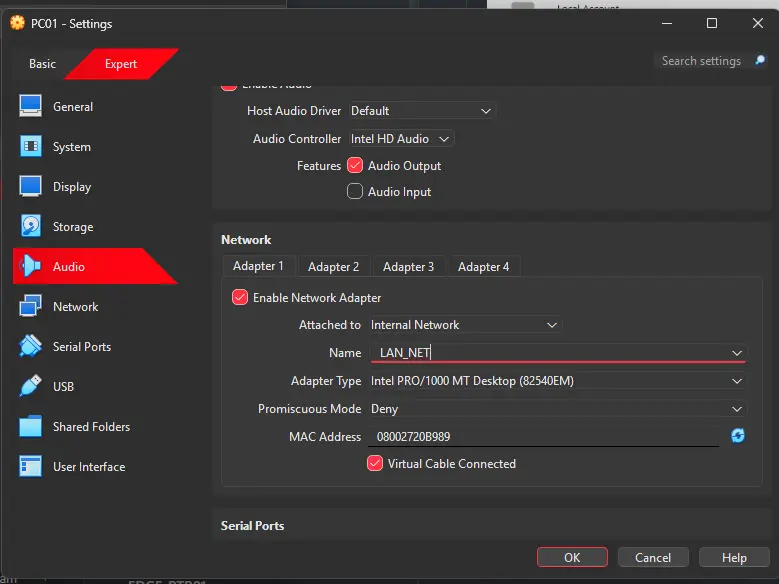Screen dimensions: 779x584
Task: Uncheck Virtual Cable Connected
Action: pyautogui.click(x=375, y=463)
